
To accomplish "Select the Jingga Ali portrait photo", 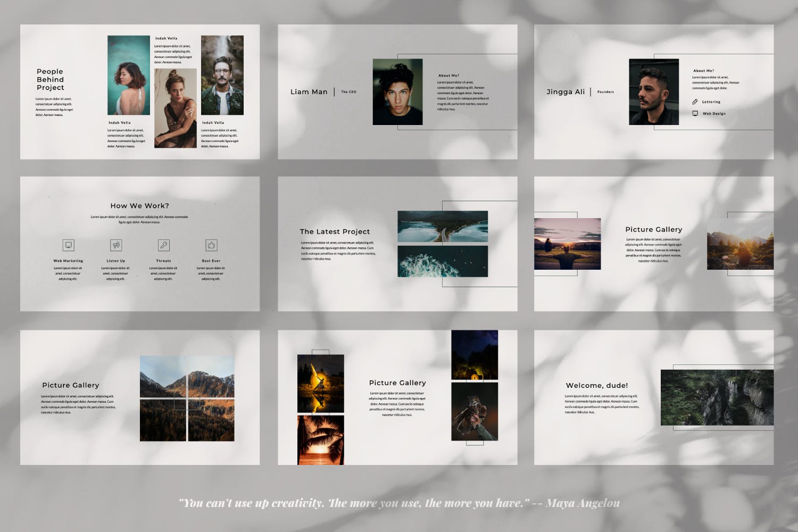I will pos(654,92).
